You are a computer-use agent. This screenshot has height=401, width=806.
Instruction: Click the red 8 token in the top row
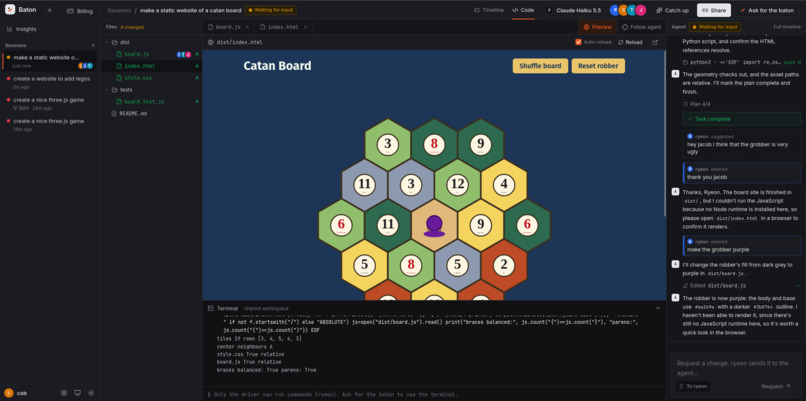(x=434, y=144)
